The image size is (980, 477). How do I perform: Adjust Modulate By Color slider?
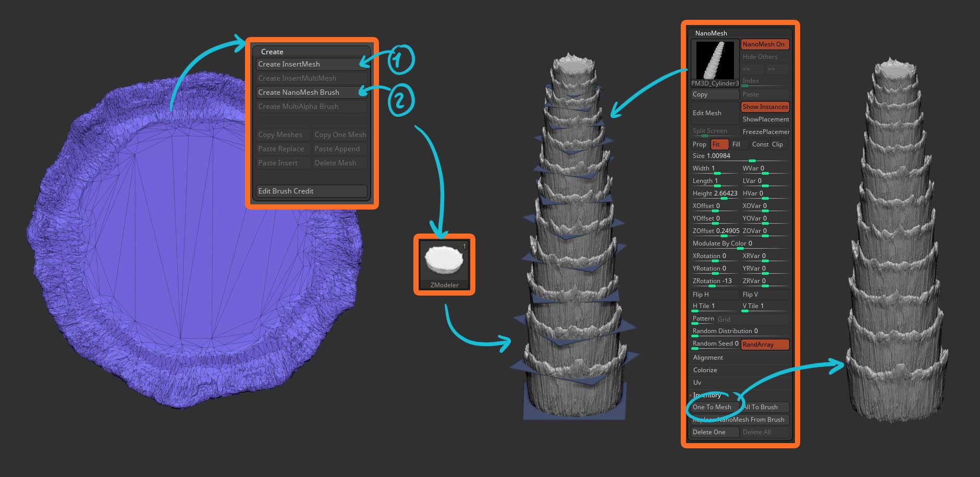(740, 244)
